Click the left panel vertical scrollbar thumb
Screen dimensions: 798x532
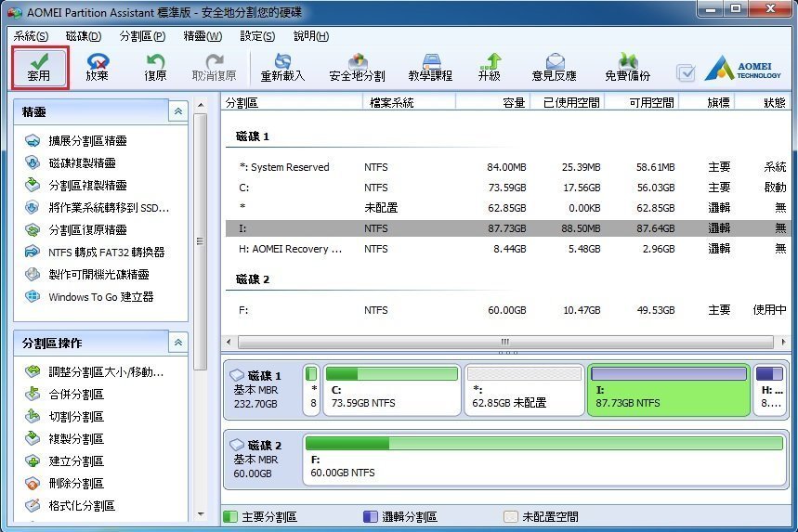point(201,241)
